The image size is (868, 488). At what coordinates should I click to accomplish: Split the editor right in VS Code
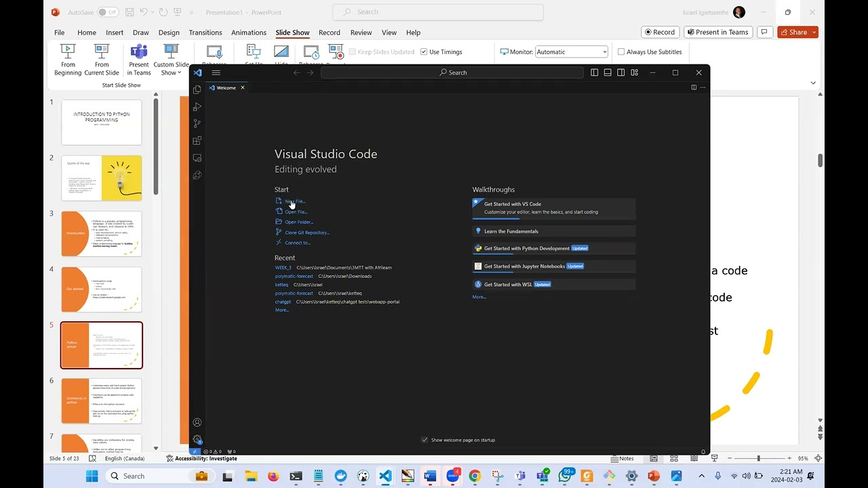(x=693, y=87)
